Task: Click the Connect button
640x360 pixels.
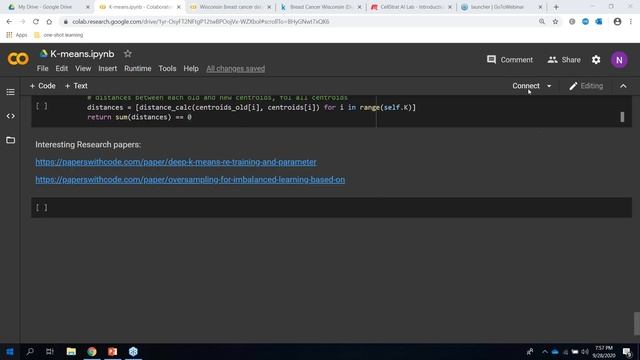Action: (x=526, y=86)
